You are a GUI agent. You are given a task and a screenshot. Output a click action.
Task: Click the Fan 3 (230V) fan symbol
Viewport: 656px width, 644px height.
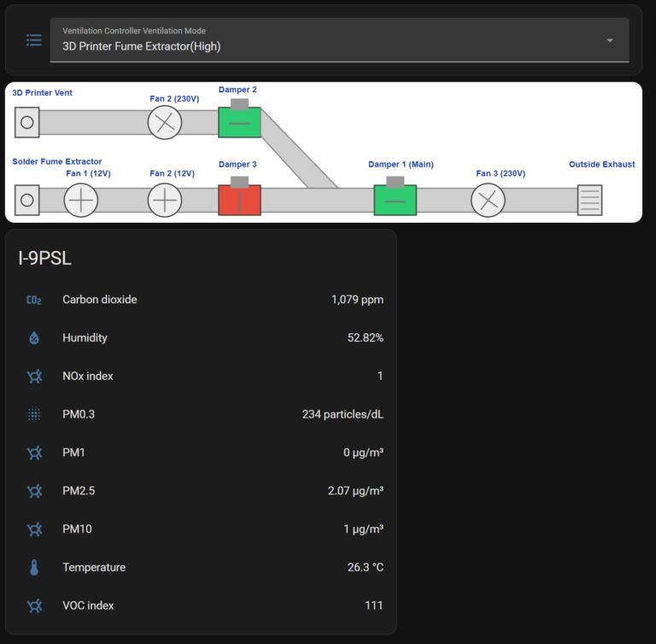point(488,200)
